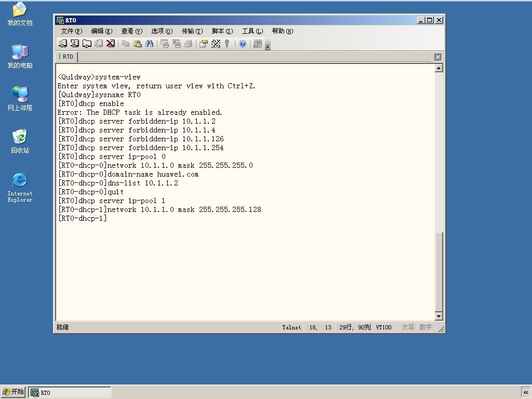The image size is (532, 399).
Task: Select the Internet Explorer desktop icon
Action: pyautogui.click(x=20, y=187)
